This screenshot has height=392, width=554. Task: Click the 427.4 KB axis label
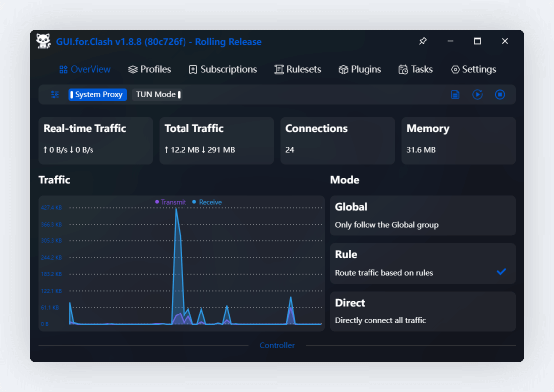point(51,208)
